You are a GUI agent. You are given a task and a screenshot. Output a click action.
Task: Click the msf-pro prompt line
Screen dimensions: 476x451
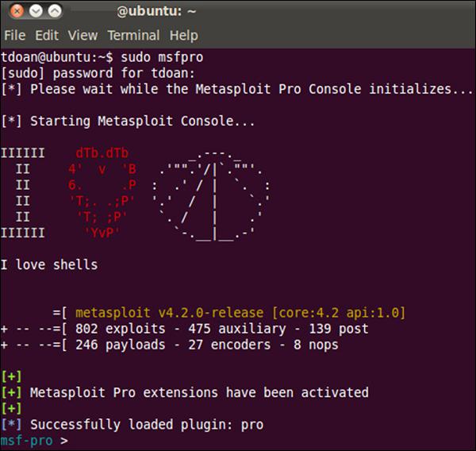point(34,441)
